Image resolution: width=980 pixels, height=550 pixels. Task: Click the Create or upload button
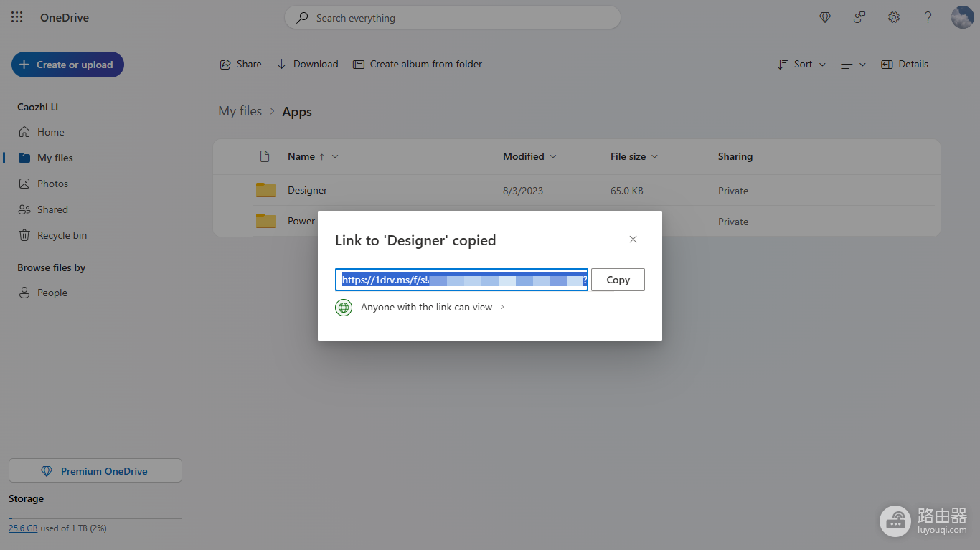(67, 65)
